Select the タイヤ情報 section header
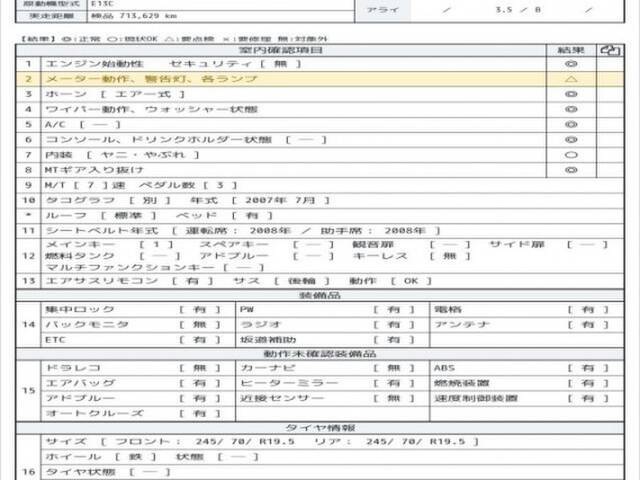Image resolution: width=640 pixels, height=480 pixels. pos(320,427)
